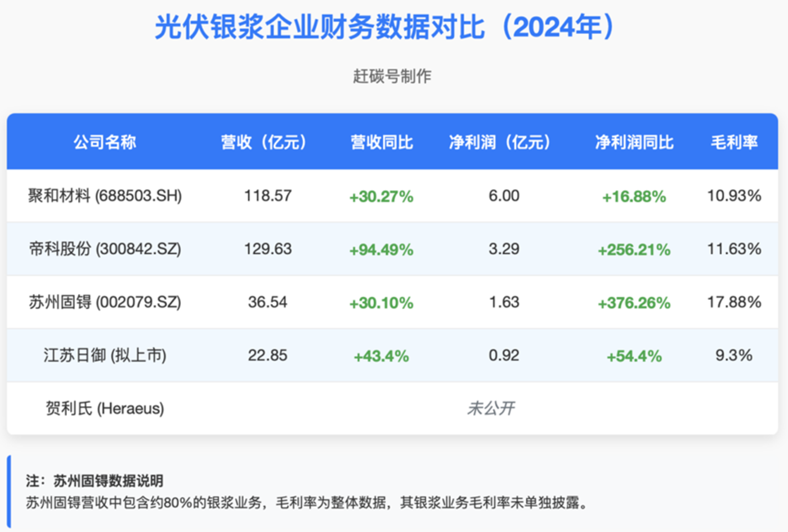Click the 江苏日御 (拟上市) company cell
The width and height of the screenshot is (788, 532).
[105, 355]
